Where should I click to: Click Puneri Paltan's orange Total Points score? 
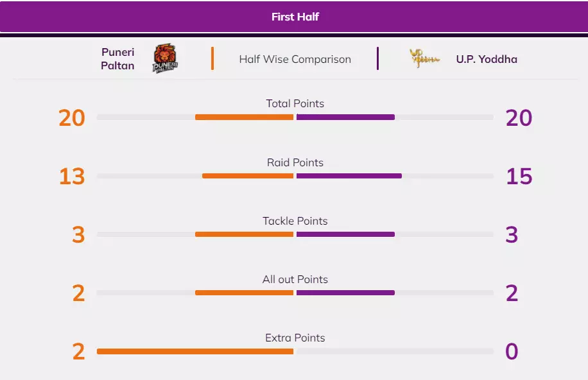pyautogui.click(x=72, y=118)
